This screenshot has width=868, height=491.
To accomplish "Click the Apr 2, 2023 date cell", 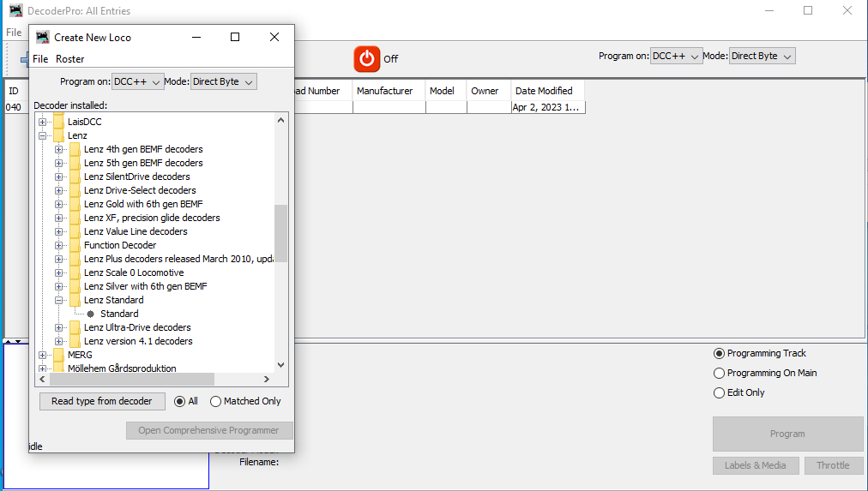I will (548, 107).
